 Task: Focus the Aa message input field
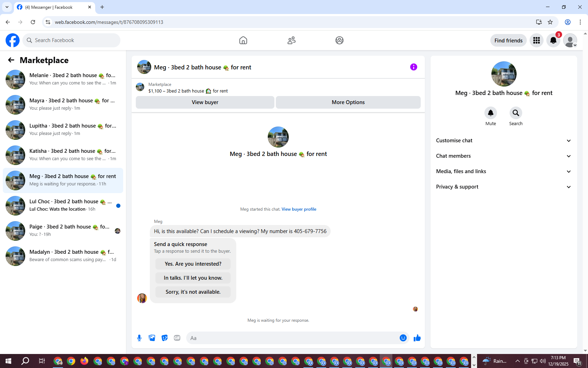(x=292, y=338)
